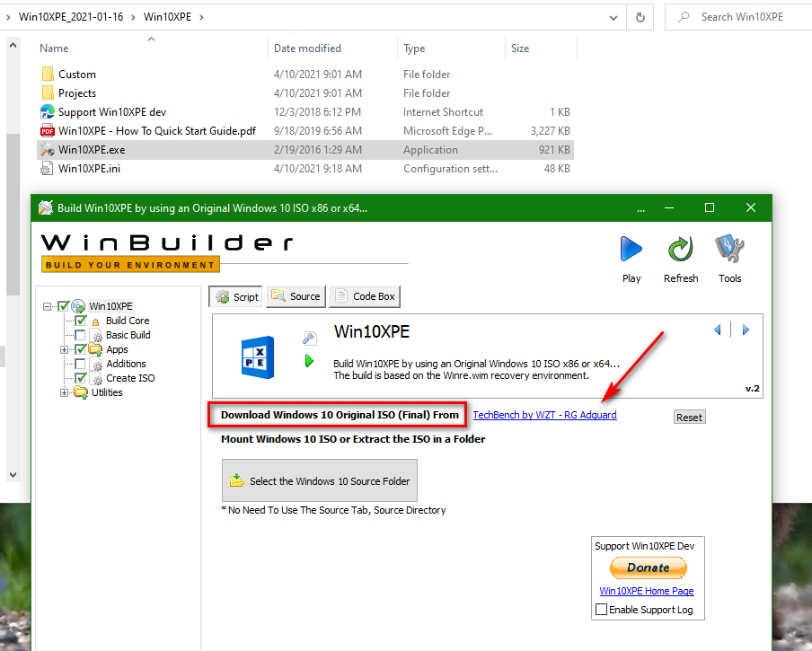Open the Tools wrench icon
Screen dimensions: 812x651
coord(729,249)
